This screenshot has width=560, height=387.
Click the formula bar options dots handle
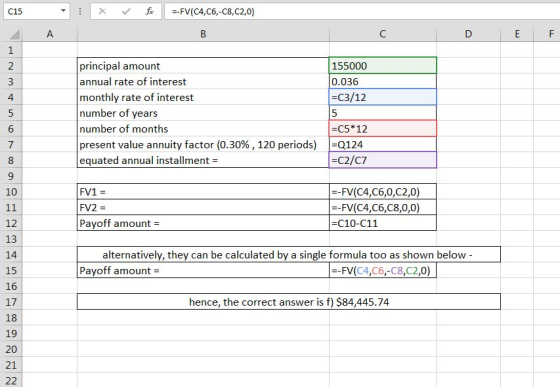point(80,11)
